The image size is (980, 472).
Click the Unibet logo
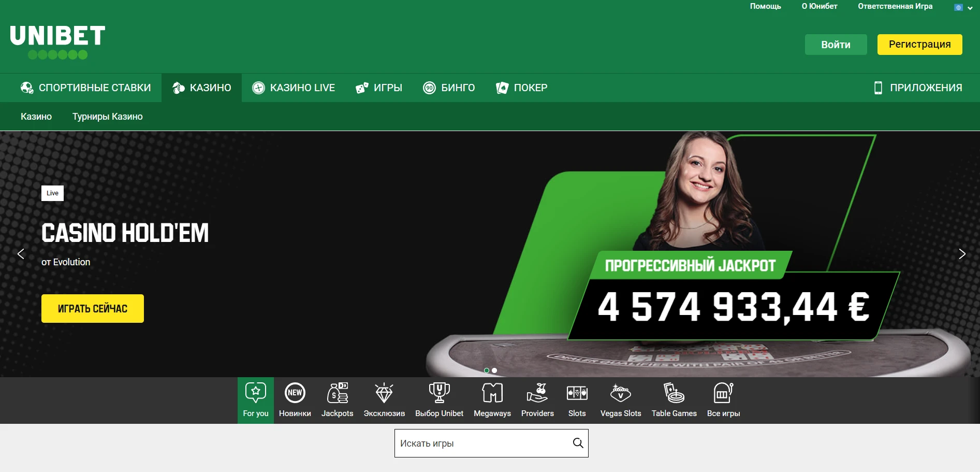(x=57, y=42)
